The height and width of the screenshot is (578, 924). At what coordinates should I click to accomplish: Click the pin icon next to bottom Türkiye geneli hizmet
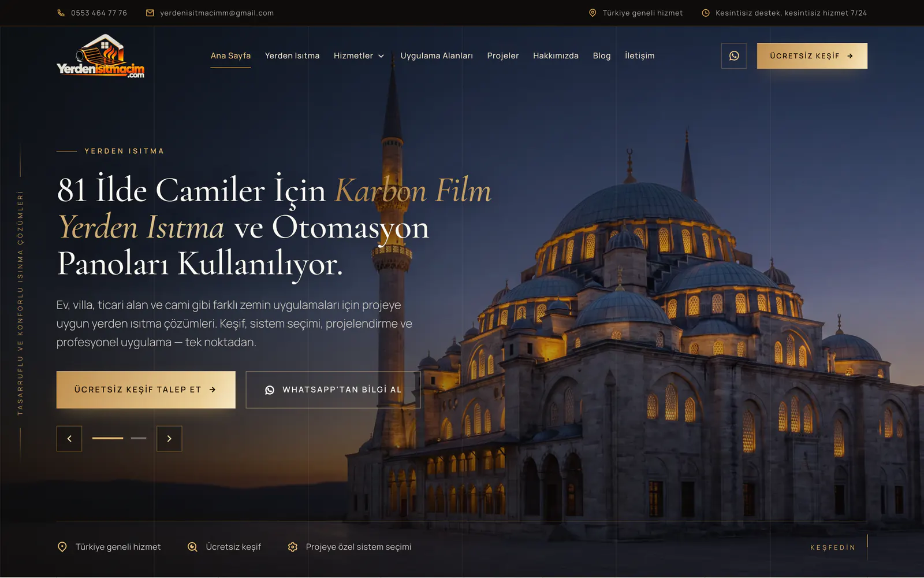point(62,547)
